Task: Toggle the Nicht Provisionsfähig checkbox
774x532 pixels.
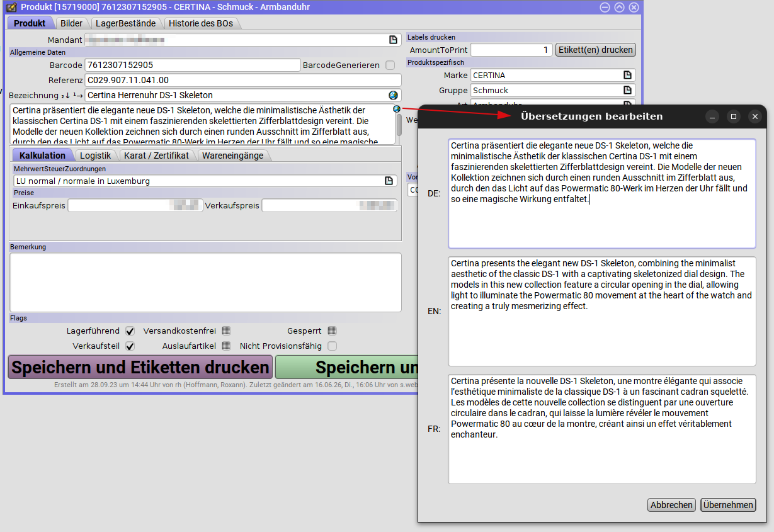Action: click(x=332, y=346)
